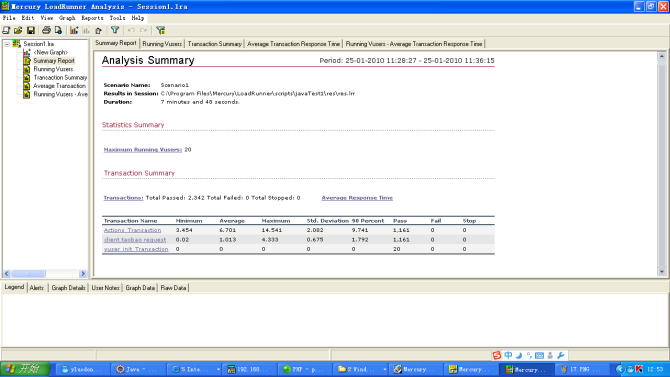The image size is (670, 377).
Task: Click the icon beside Running Vusers in the tree
Action: pos(26,69)
